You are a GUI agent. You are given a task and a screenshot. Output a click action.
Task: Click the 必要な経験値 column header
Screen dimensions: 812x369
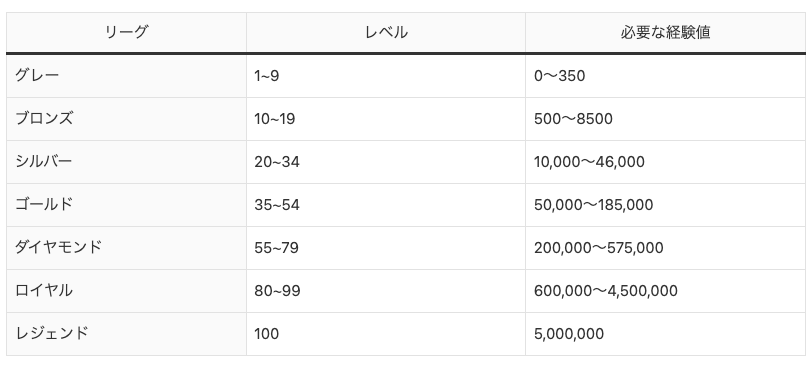[x=665, y=32]
